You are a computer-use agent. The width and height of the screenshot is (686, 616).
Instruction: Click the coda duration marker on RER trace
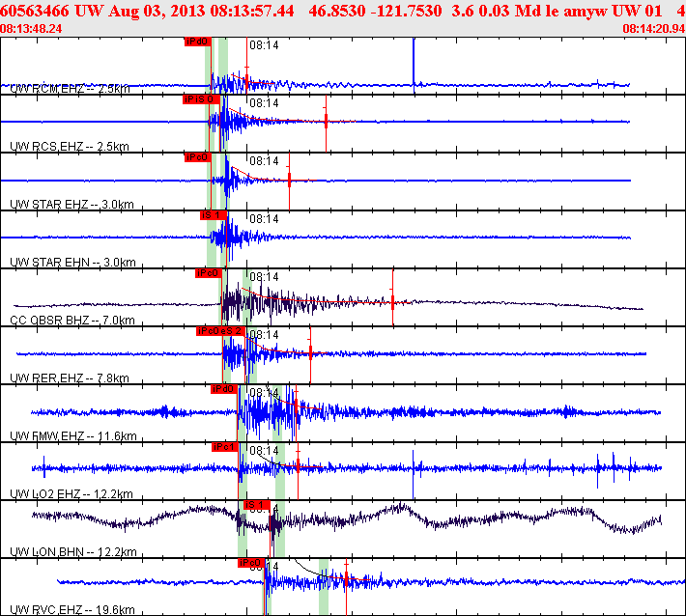(310, 352)
